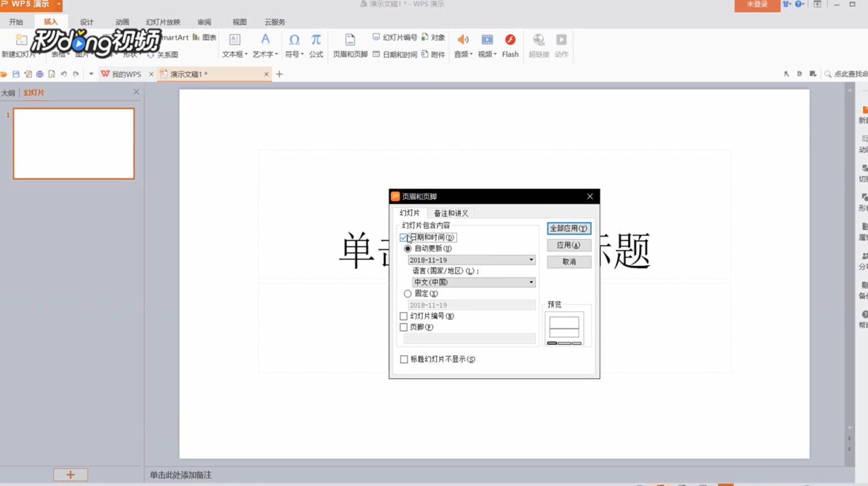
Task: Click the skin (shirt) icon in title bar
Action: coord(786,4)
